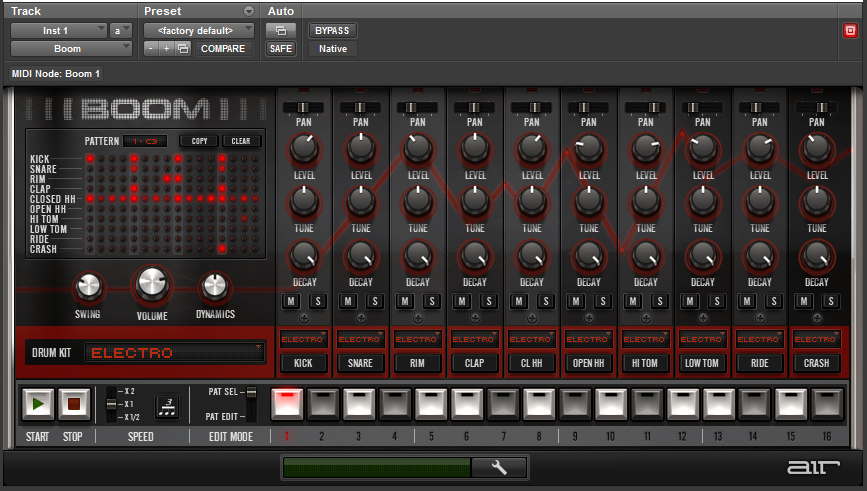Screen dimensions: 867x491
Task: Open the KICK channel ELECTRO kit dropdown
Action: 303,339
